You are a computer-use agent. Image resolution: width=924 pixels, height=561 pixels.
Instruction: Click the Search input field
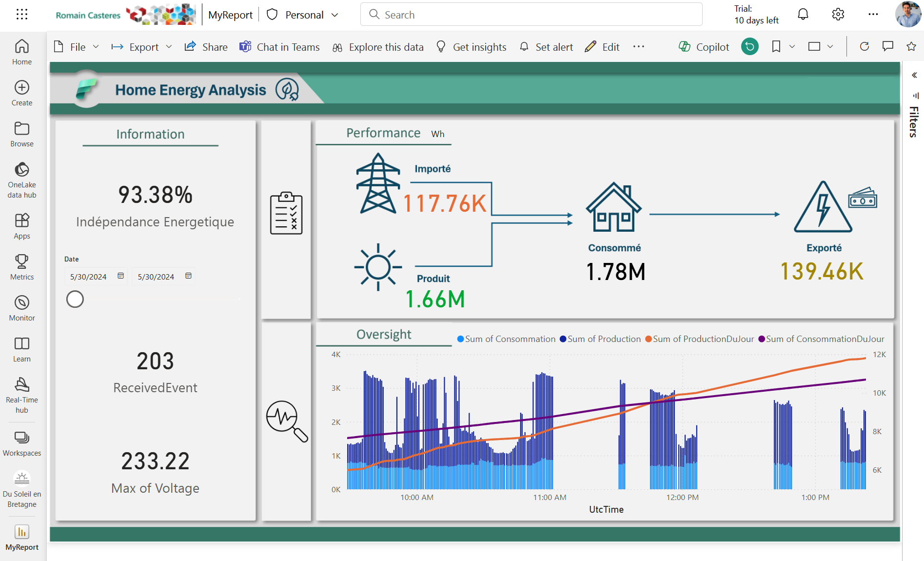coord(531,15)
